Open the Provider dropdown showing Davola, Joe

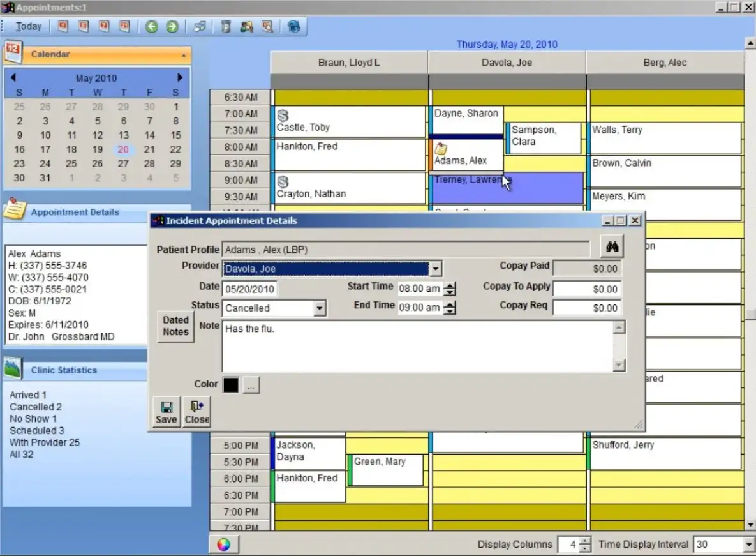pos(436,269)
